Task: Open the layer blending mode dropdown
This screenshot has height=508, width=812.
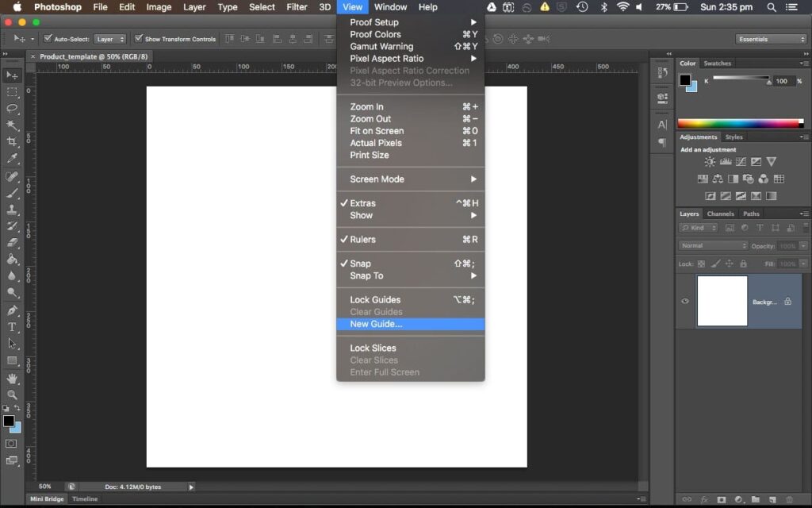Action: click(x=711, y=245)
